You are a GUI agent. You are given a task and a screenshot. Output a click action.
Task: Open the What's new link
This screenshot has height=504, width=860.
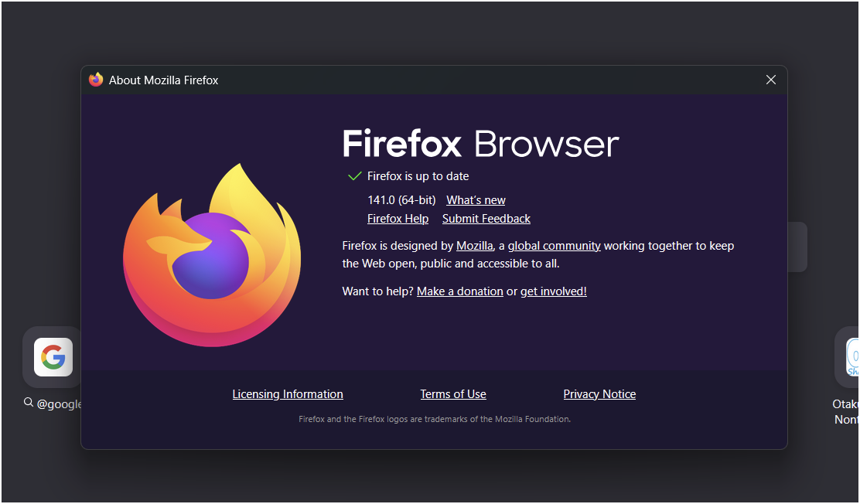tap(476, 200)
